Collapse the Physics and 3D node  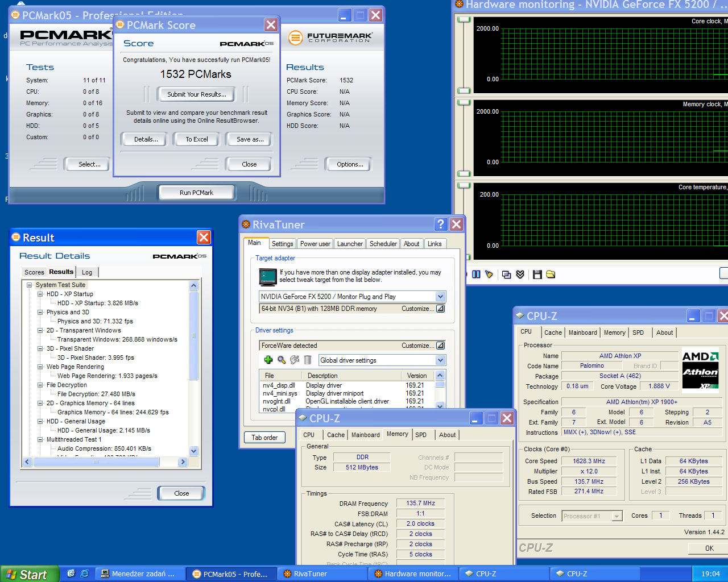coord(40,312)
